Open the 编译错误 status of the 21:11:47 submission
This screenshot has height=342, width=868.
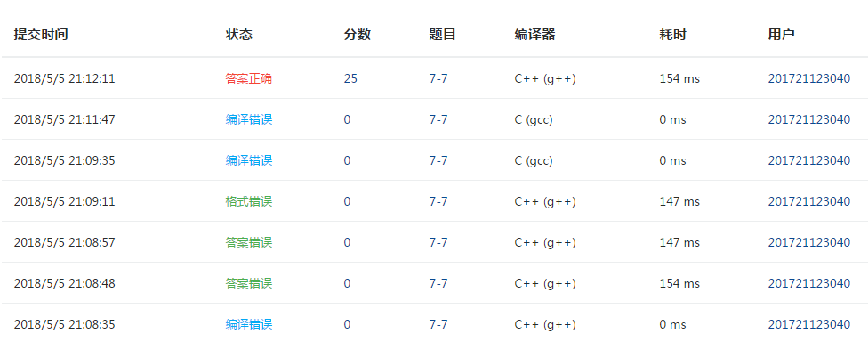pos(248,119)
